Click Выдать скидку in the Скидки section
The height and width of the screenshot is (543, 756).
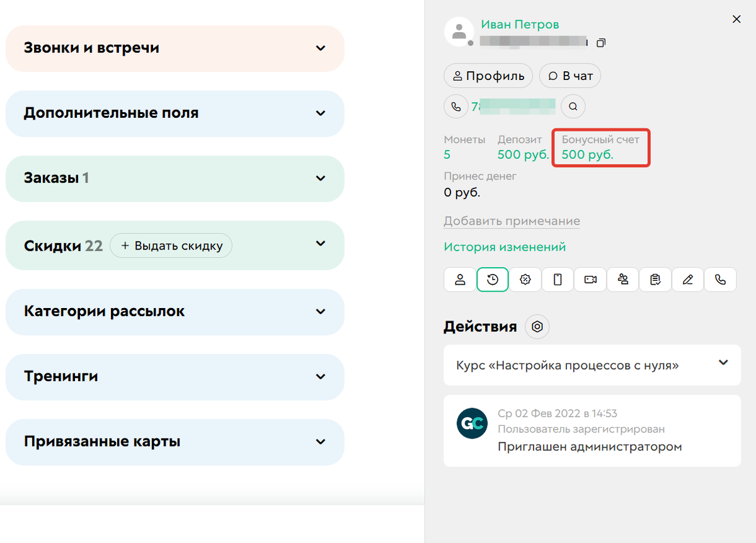click(171, 246)
